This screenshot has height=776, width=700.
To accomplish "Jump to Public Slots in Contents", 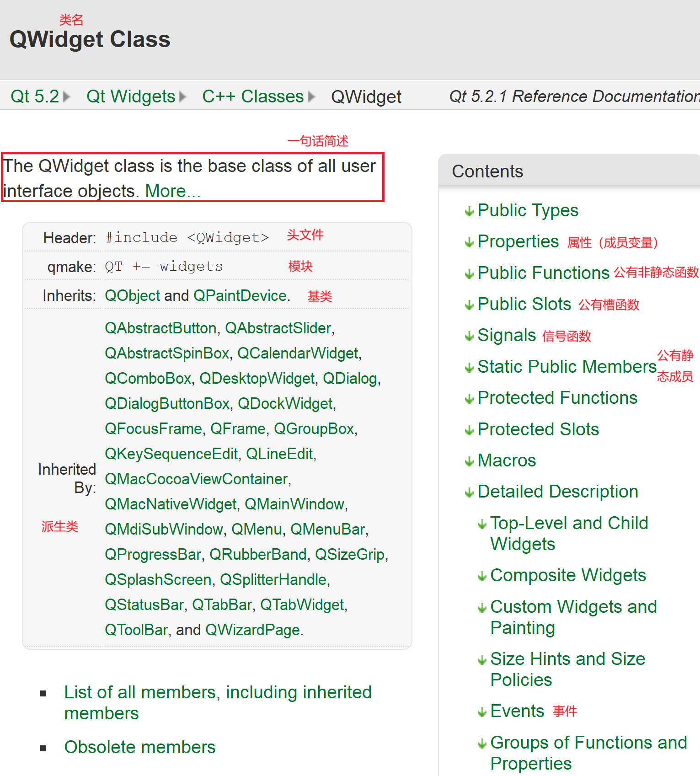I will click(524, 304).
